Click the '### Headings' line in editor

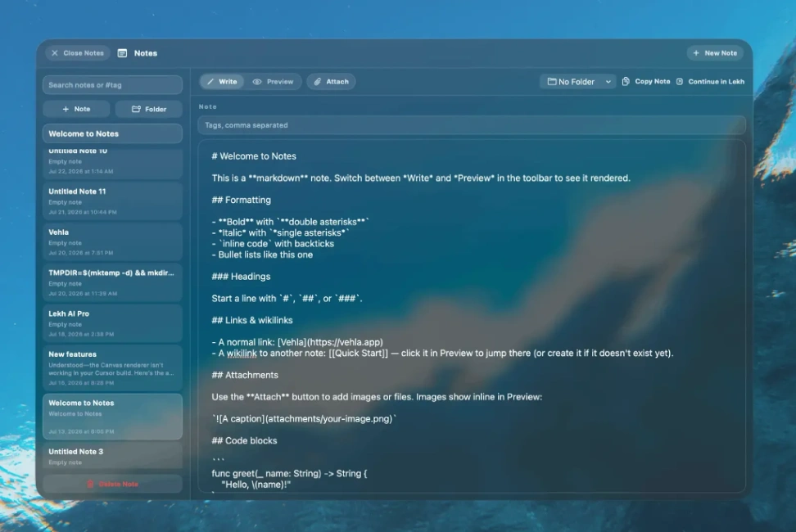click(x=241, y=277)
